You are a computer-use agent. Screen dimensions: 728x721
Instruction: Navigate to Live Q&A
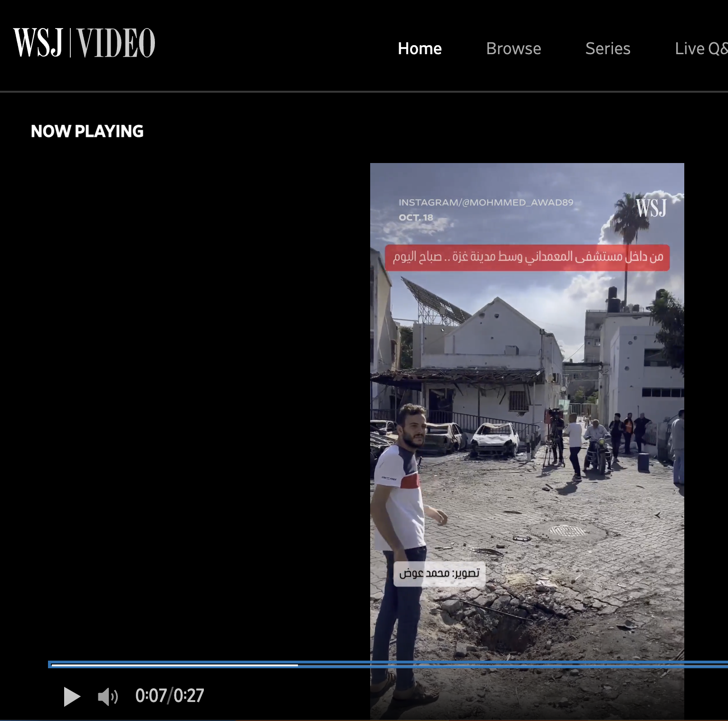click(x=700, y=48)
